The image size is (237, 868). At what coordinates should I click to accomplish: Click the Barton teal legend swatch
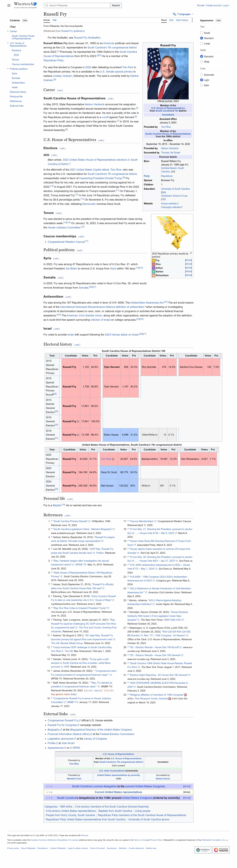click(x=154, y=272)
